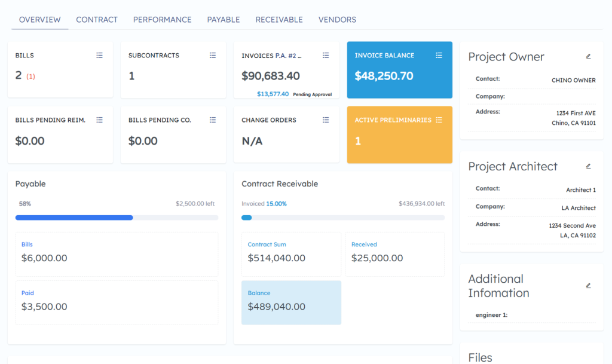Edit the Project Owner details
The image size is (612, 364).
tap(588, 57)
